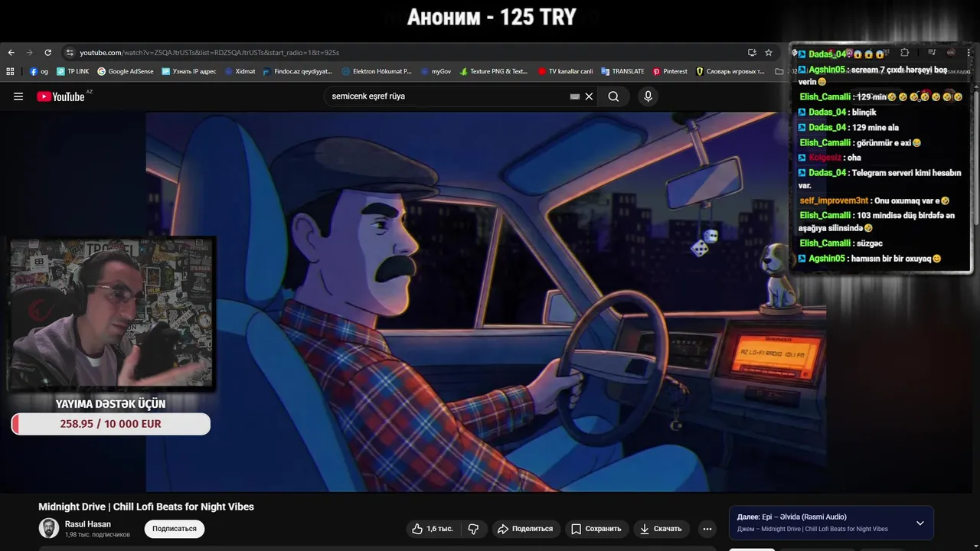The height and width of the screenshot is (551, 980).
Task: Click chat username 'self_improvem3nt'
Action: pos(834,201)
